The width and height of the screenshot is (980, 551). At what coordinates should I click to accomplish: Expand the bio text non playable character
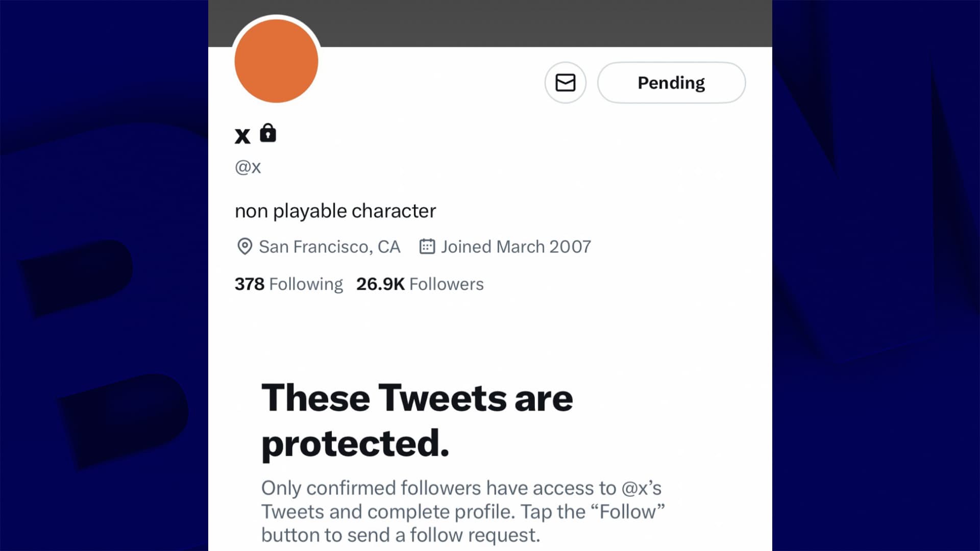coord(335,210)
